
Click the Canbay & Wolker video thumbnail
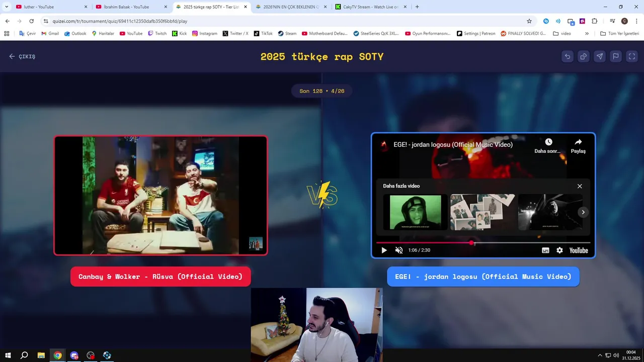160,196
